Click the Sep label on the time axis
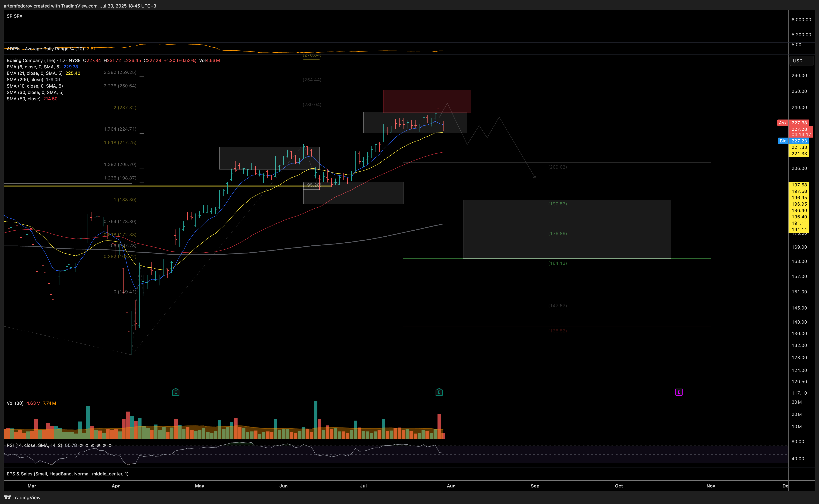The height and width of the screenshot is (504, 819). (x=535, y=486)
